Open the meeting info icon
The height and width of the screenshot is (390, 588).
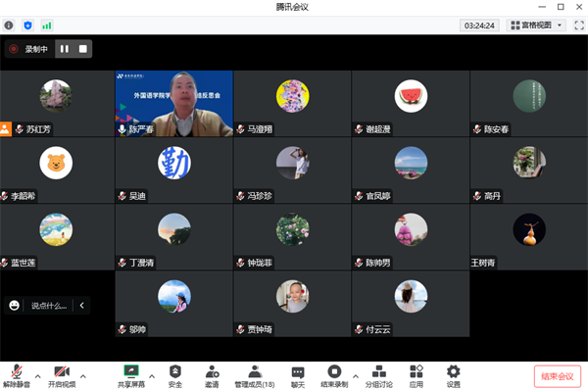(x=9, y=25)
